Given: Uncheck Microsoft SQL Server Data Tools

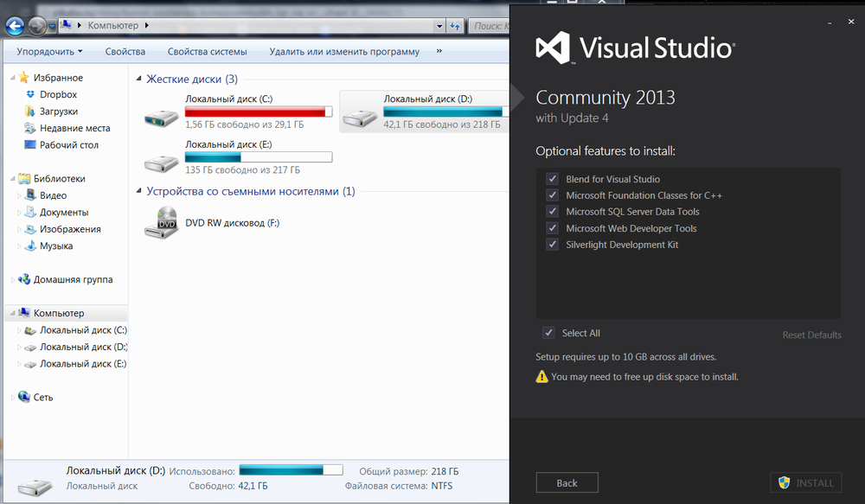Looking at the screenshot, I should 552,211.
